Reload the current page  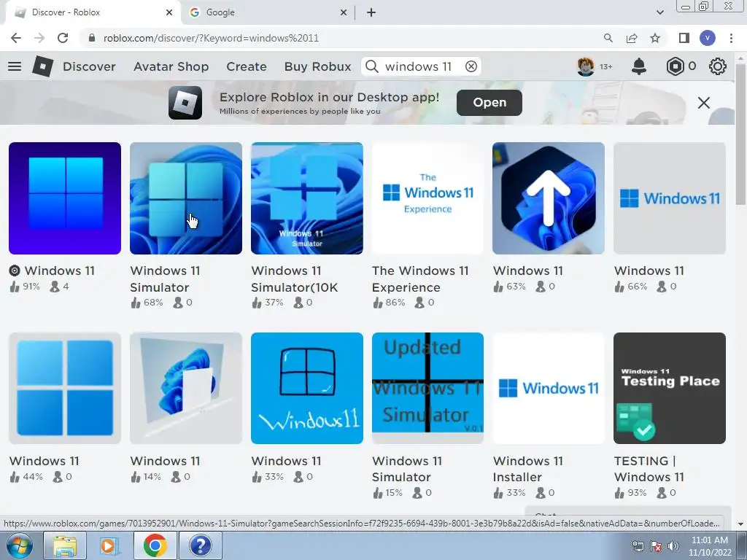(x=63, y=38)
